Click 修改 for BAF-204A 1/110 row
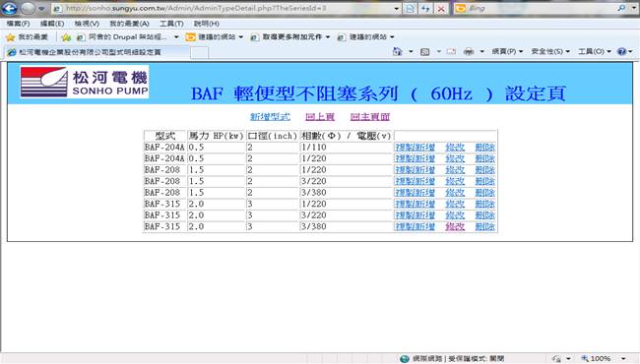The width and height of the screenshot is (640, 364). 455,148
